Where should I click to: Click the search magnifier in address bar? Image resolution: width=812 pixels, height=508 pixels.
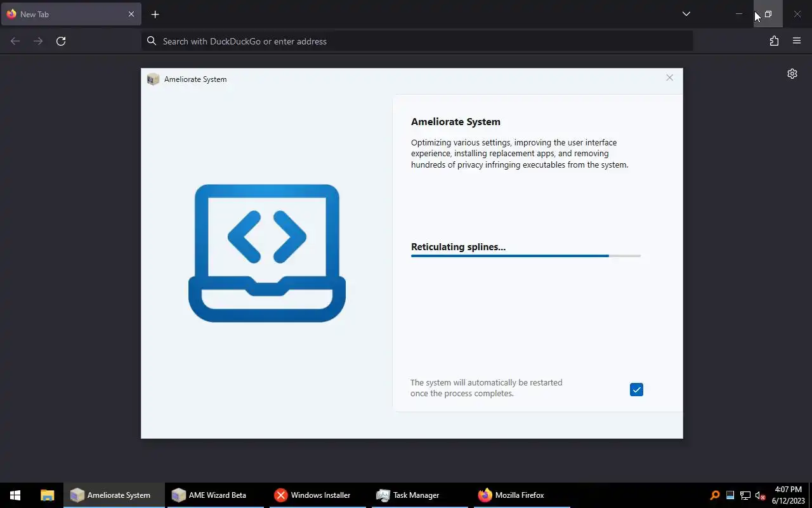[x=152, y=41]
